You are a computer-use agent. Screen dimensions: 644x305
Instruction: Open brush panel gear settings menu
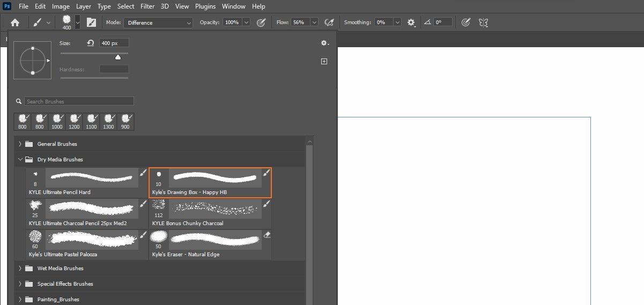[324, 43]
